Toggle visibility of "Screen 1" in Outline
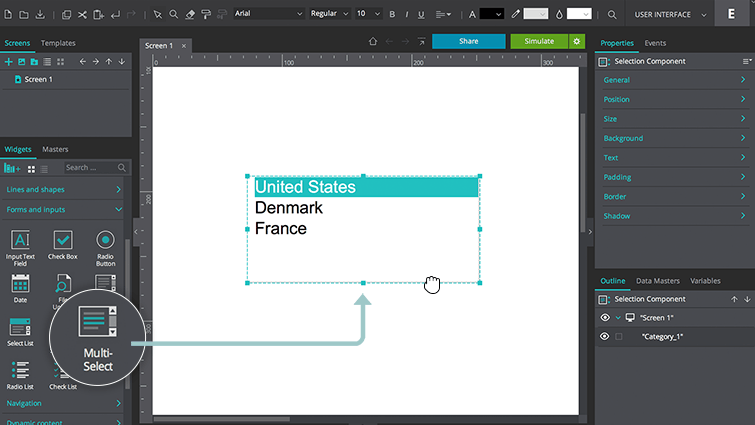The height and width of the screenshot is (425, 755). point(605,318)
